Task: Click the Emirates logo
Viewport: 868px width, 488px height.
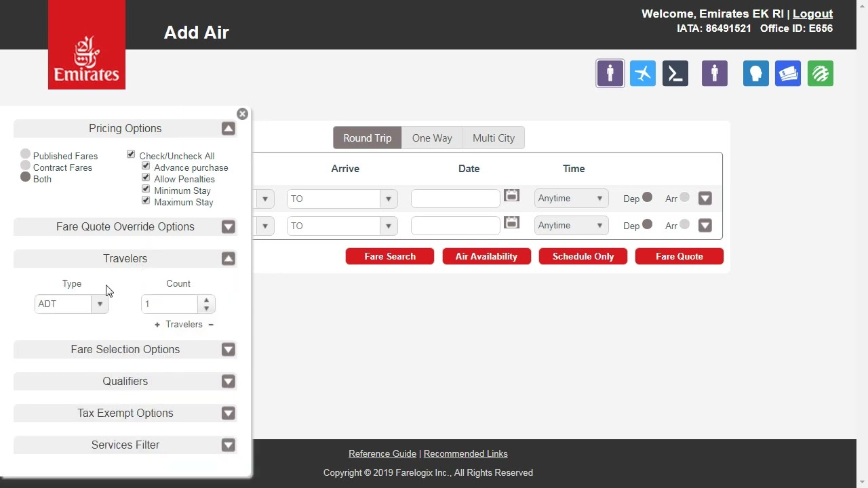Action: [87, 45]
